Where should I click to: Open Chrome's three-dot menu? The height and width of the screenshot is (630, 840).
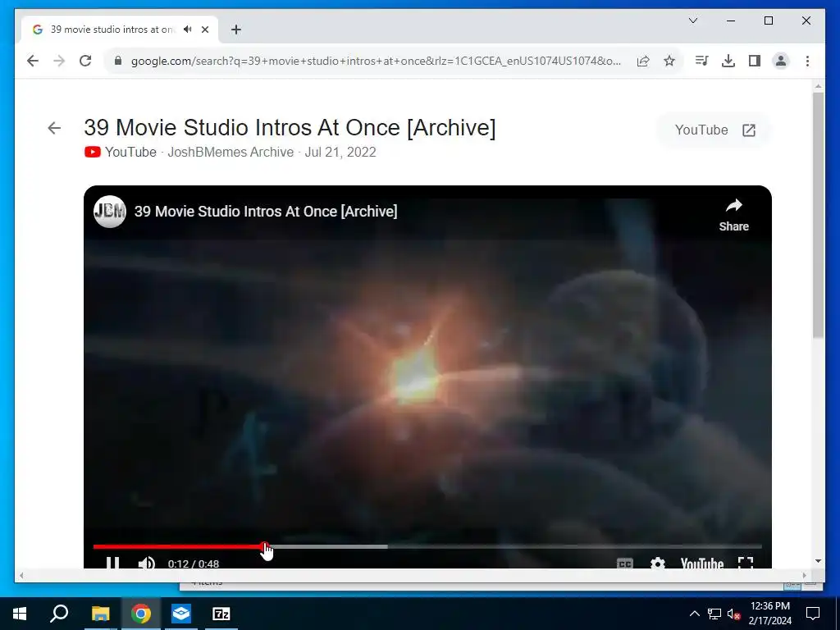[x=807, y=61]
